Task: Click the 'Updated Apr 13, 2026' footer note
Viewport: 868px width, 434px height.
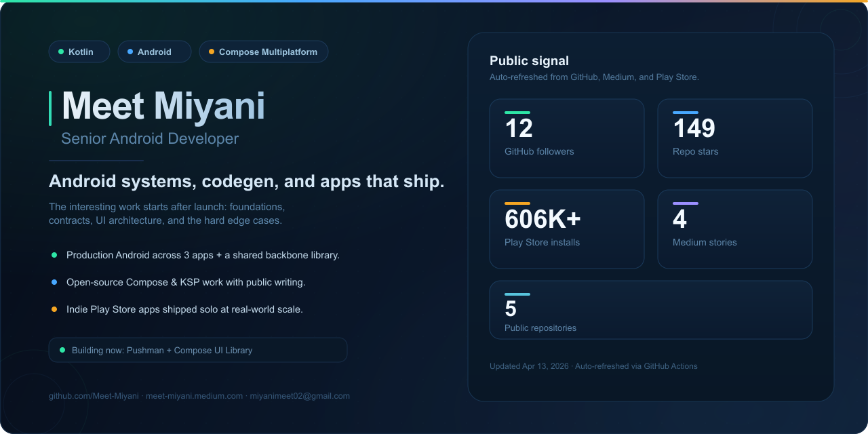Action: (593, 366)
